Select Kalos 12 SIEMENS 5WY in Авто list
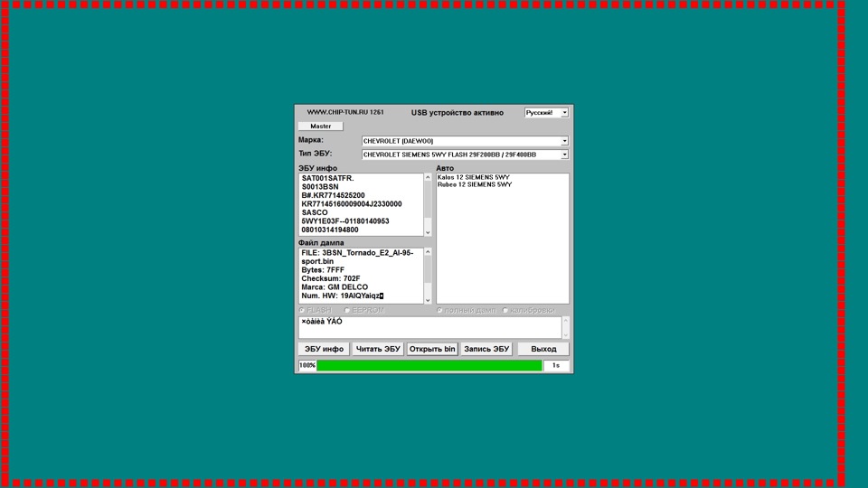Screen dimensions: 868x488 473,178
